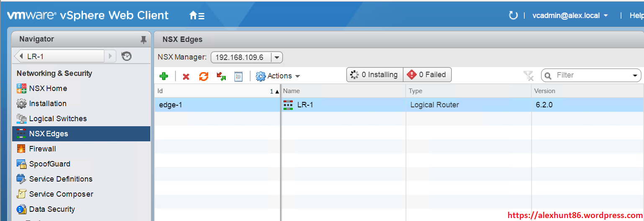Pin the Navigator panel
The width and height of the screenshot is (644, 221).
click(143, 39)
